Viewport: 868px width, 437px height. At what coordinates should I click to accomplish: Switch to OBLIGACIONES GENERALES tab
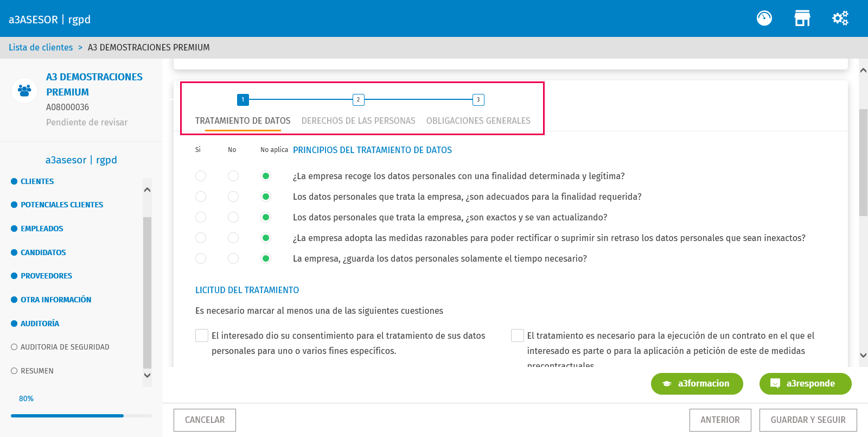(x=478, y=121)
